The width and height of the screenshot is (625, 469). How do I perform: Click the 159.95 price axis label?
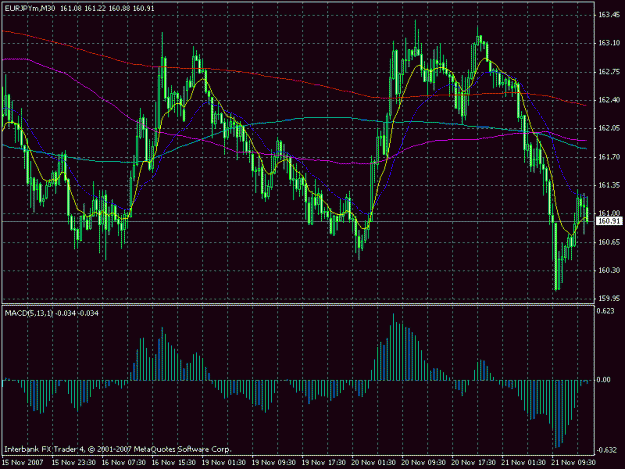pos(607,298)
